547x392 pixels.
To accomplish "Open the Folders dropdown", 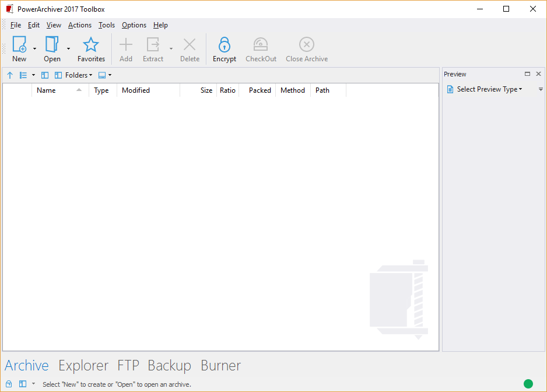I will [79, 75].
